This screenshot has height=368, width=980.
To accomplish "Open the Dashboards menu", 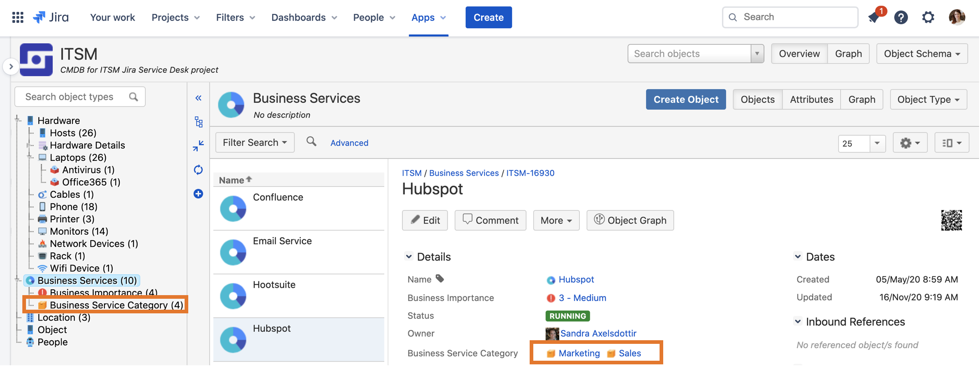I will [x=304, y=17].
